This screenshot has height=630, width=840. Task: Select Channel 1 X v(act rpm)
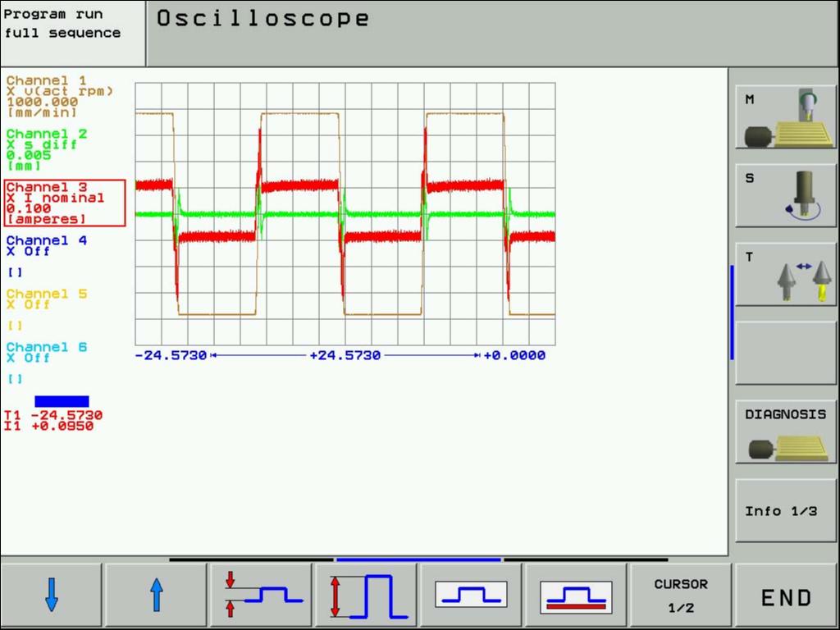(x=59, y=96)
